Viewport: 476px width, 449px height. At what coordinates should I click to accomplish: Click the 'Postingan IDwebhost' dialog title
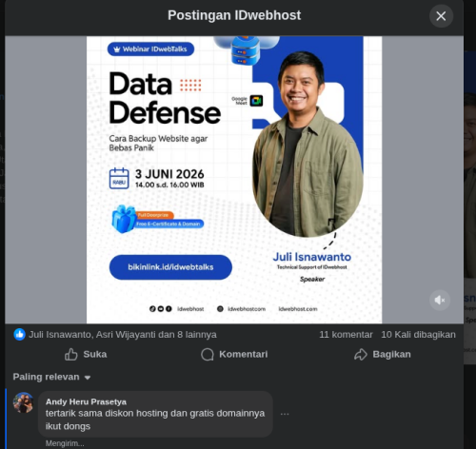234,15
